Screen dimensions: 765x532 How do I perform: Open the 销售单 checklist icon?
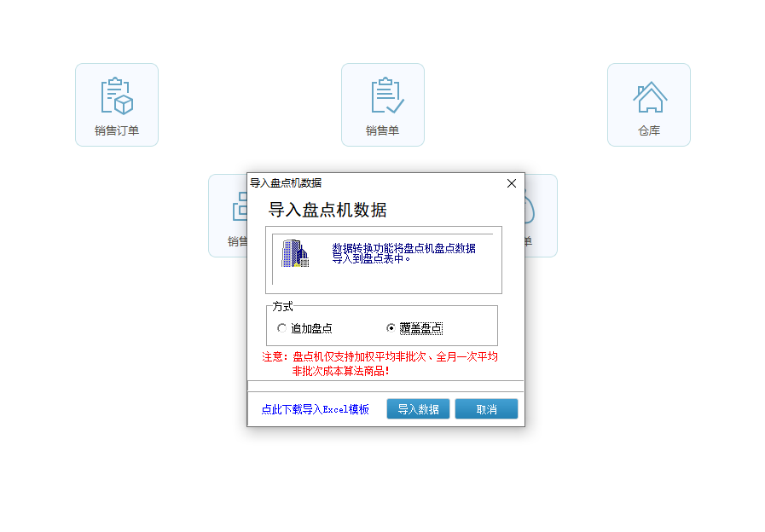(383, 96)
